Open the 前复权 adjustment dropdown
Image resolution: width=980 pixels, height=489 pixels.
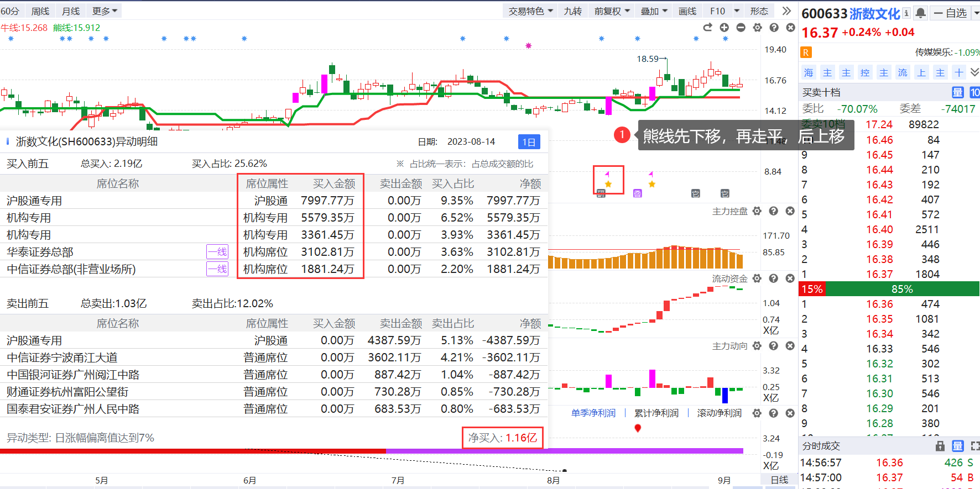click(x=612, y=11)
